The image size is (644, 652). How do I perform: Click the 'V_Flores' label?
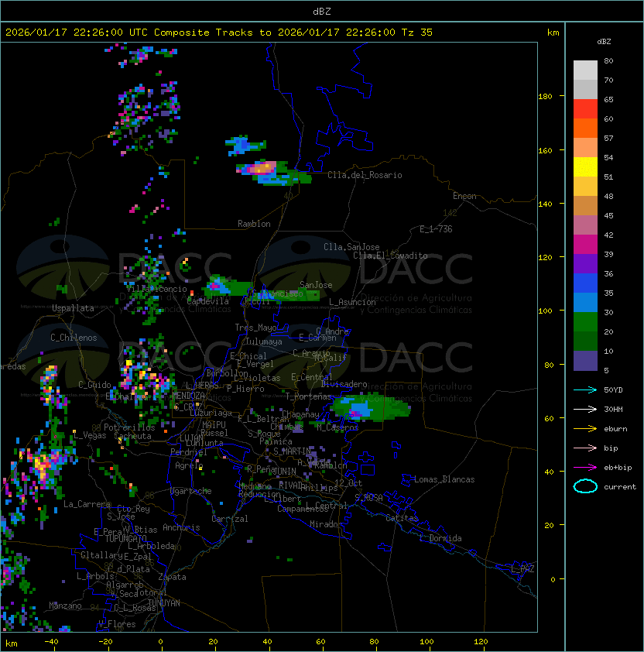pos(117,624)
